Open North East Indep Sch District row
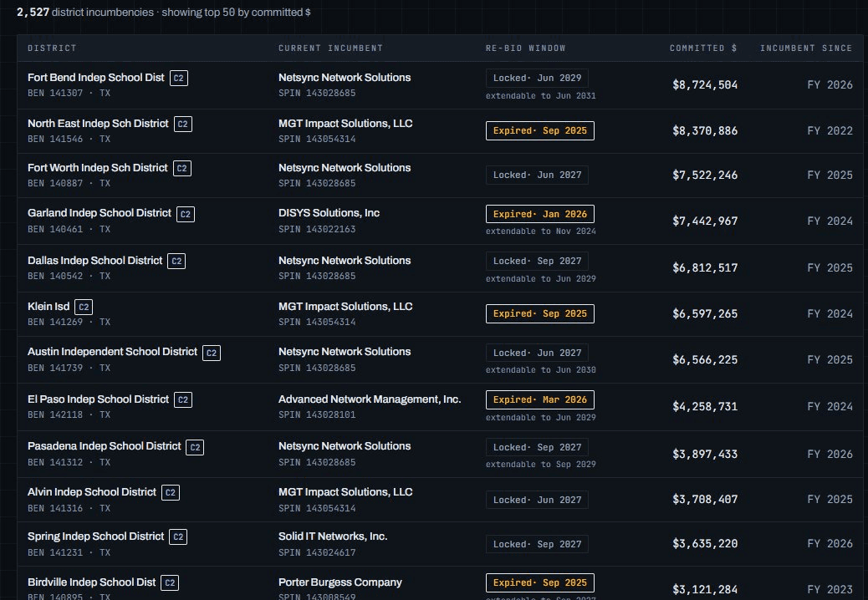 pyautogui.click(x=440, y=131)
